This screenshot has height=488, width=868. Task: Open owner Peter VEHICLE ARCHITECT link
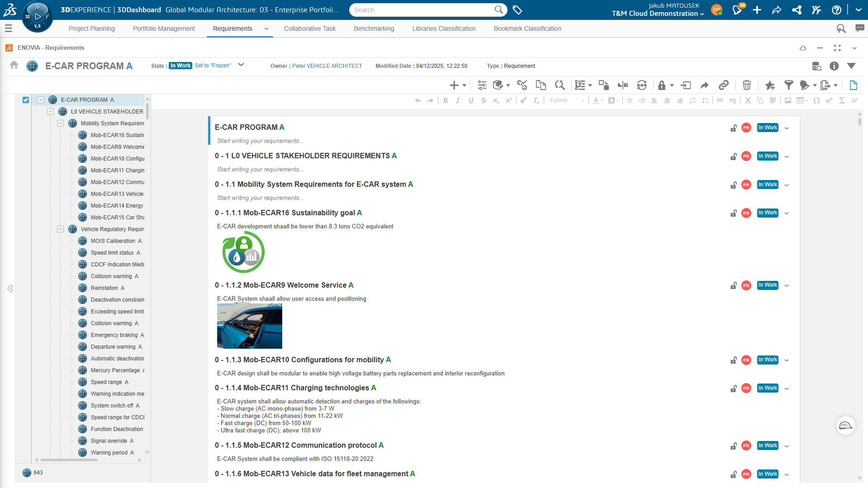click(x=327, y=66)
